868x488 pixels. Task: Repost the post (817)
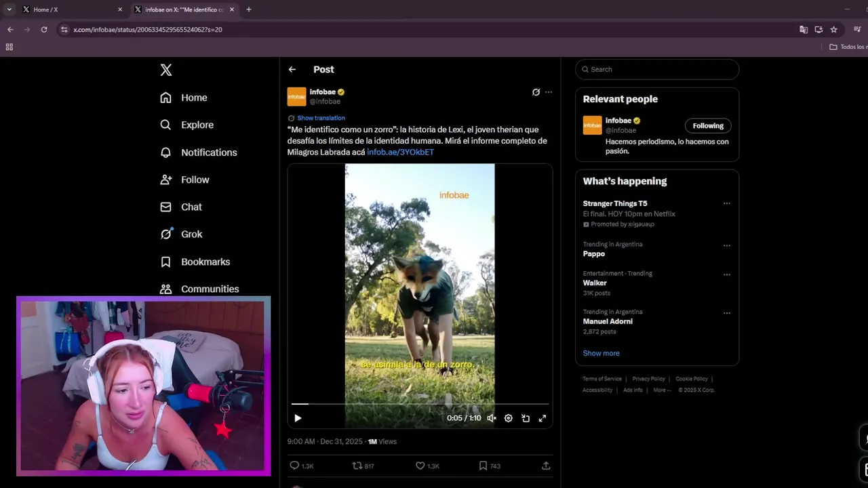(x=363, y=466)
